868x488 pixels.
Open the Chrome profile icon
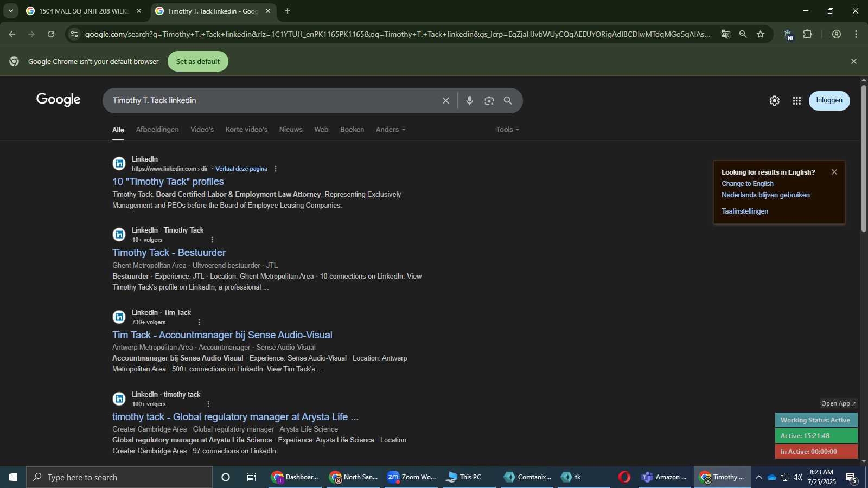pos(837,34)
